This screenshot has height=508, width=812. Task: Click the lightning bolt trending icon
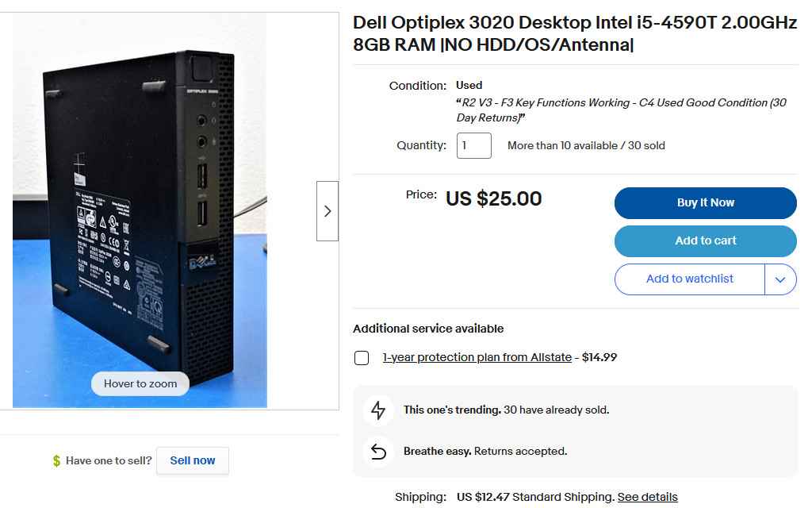pyautogui.click(x=378, y=410)
